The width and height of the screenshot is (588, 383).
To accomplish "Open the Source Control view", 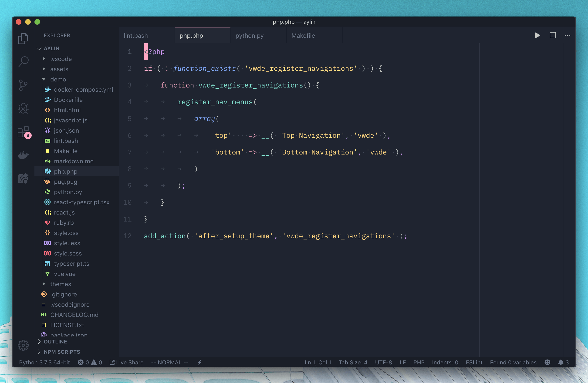I will click(x=24, y=85).
